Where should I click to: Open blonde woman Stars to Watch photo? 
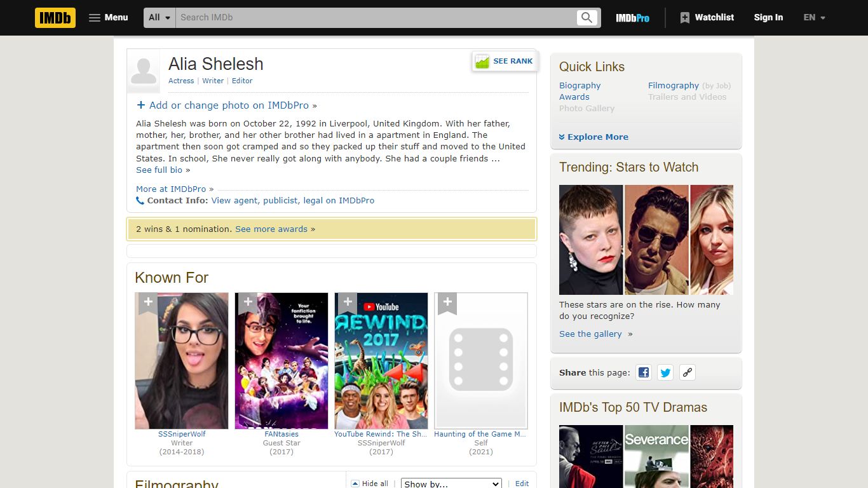point(712,240)
